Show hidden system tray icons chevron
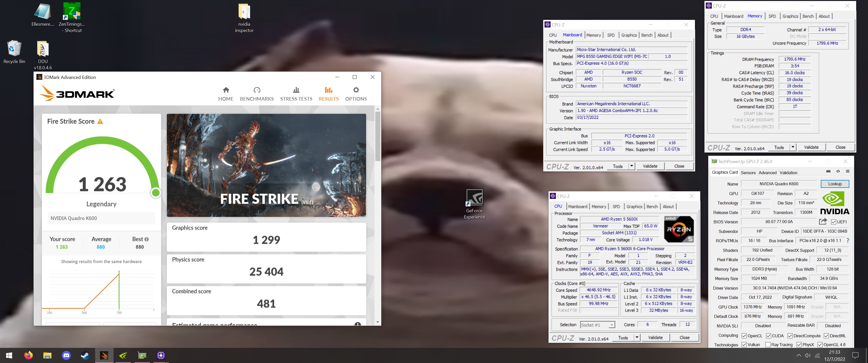Viewport: 868px width, 363px height. [799, 356]
